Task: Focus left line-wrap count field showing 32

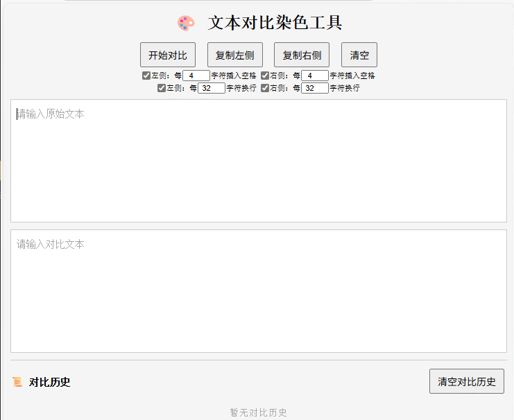Action: [212, 88]
